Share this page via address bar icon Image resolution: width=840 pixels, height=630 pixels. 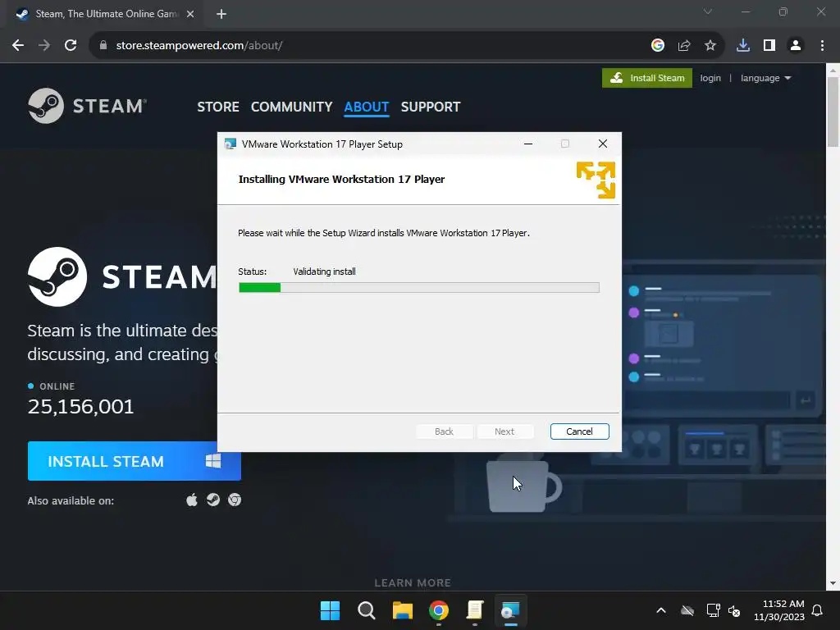tap(684, 46)
